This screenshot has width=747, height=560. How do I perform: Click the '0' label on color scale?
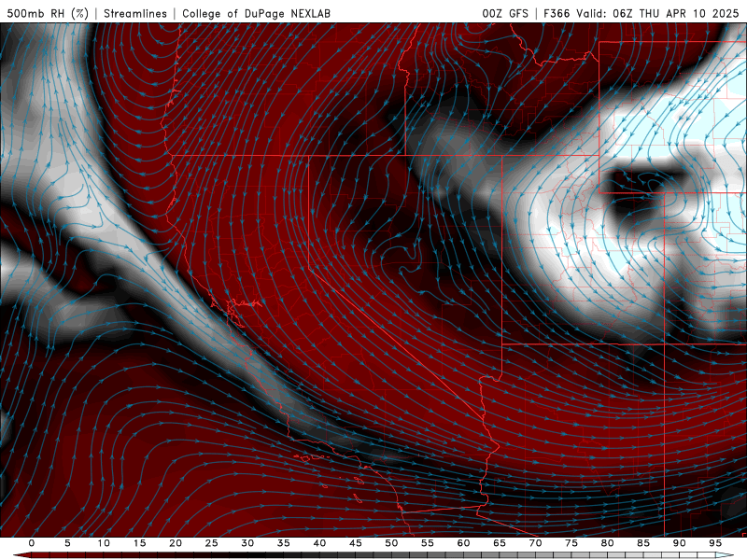32,543
